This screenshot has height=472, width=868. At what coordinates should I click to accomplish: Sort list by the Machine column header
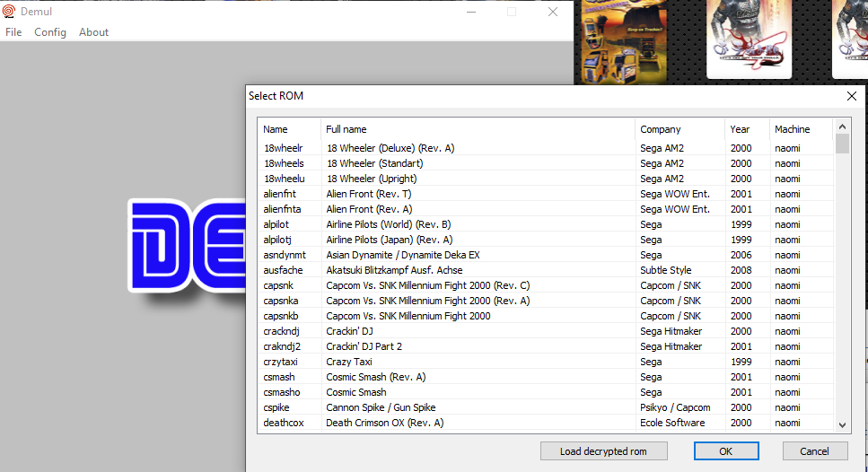point(801,129)
